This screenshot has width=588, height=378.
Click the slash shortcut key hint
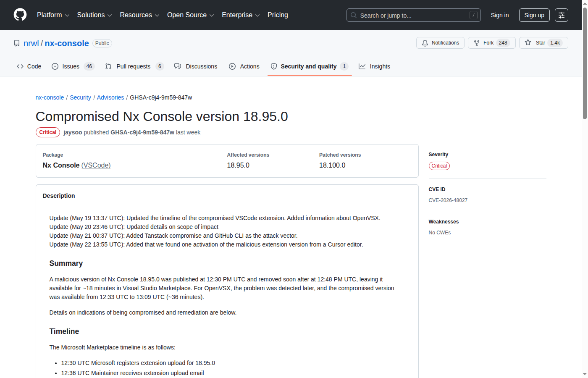click(473, 15)
